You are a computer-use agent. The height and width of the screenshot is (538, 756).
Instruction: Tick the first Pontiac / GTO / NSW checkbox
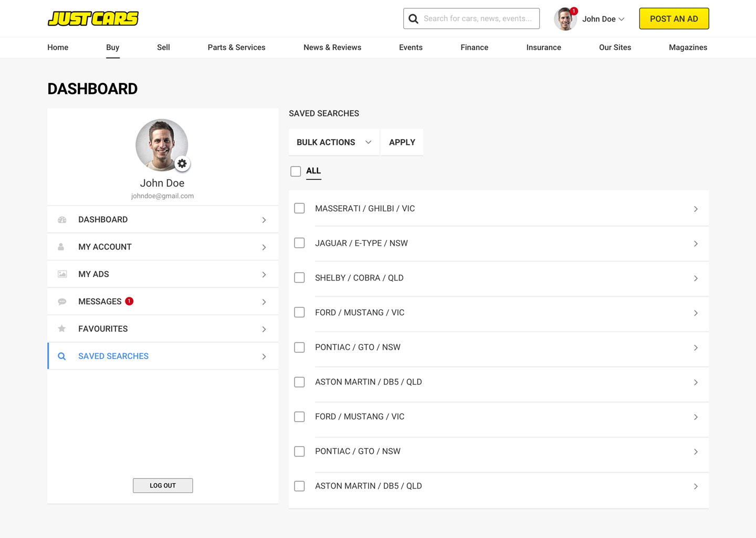tap(299, 347)
